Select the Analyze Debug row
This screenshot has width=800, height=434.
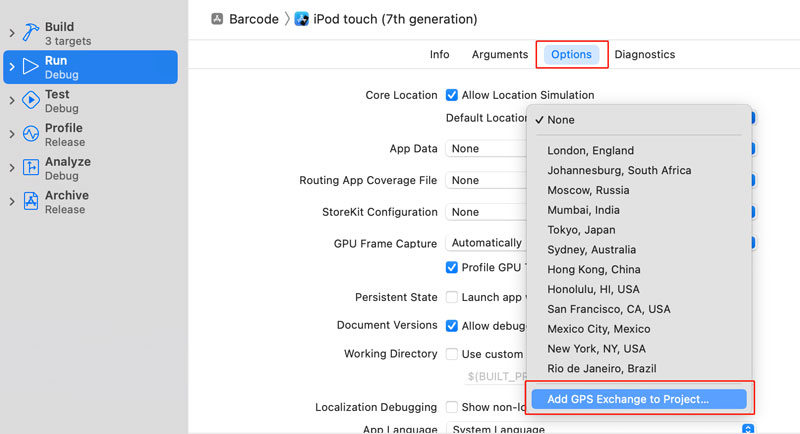tap(90, 168)
